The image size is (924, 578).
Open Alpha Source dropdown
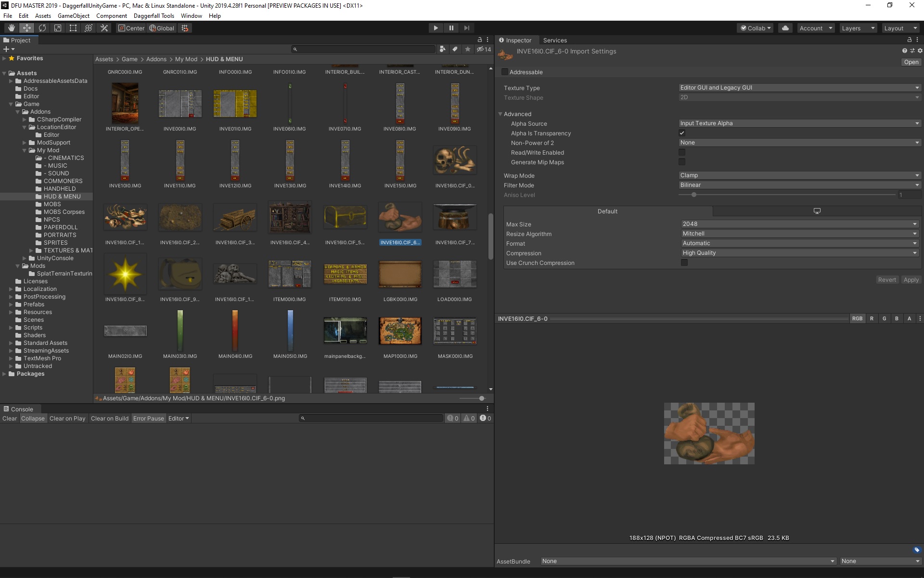click(x=799, y=123)
